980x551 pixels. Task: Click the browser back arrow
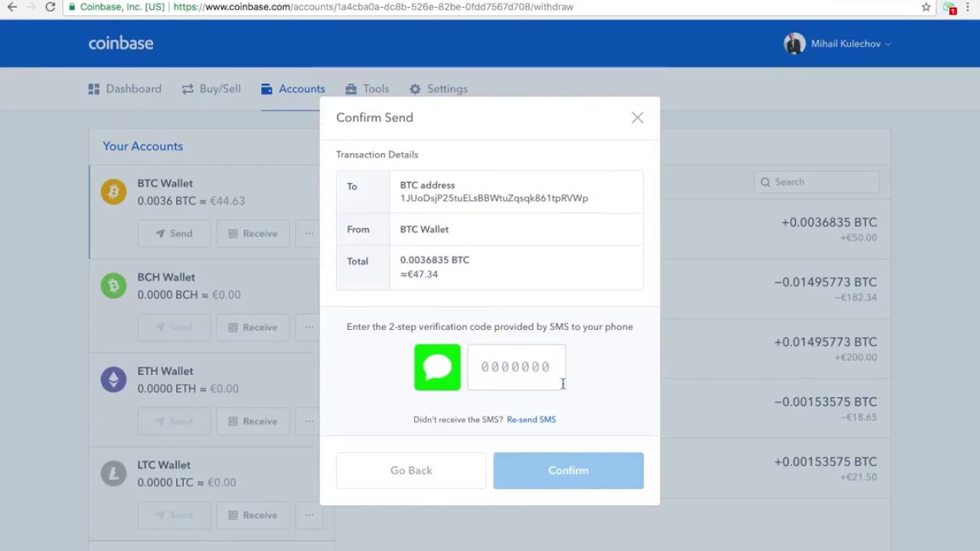pos(12,7)
